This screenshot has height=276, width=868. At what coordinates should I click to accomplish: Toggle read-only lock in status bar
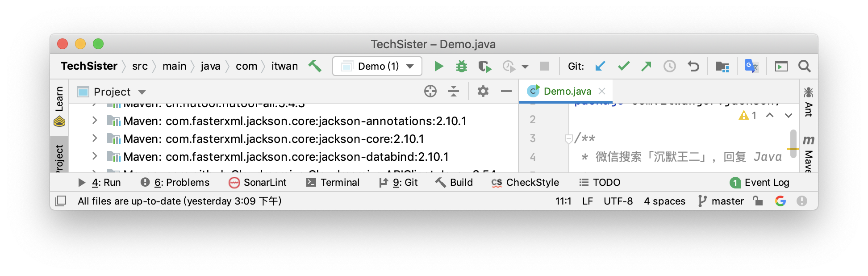[x=757, y=201]
